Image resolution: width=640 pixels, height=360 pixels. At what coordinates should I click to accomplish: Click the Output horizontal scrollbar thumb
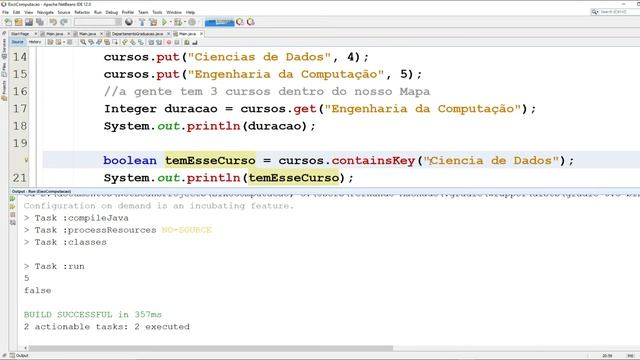coord(211,348)
